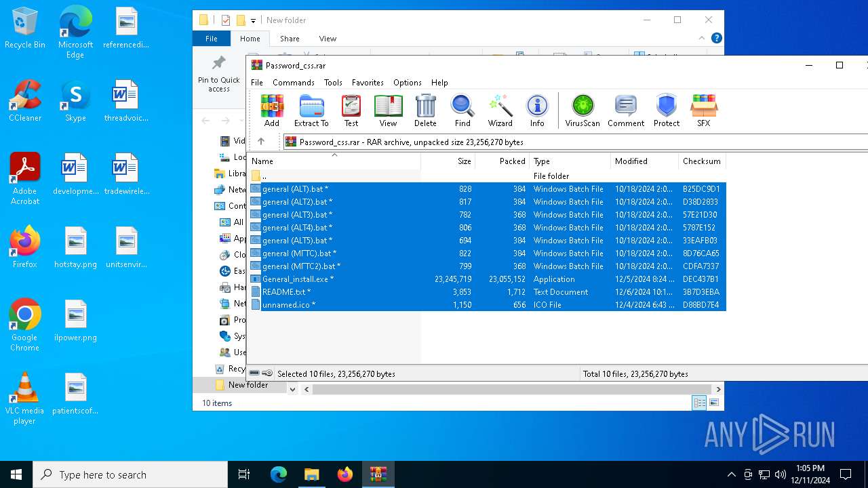Start VirusScan on the archive
The image size is (868, 488).
(583, 110)
